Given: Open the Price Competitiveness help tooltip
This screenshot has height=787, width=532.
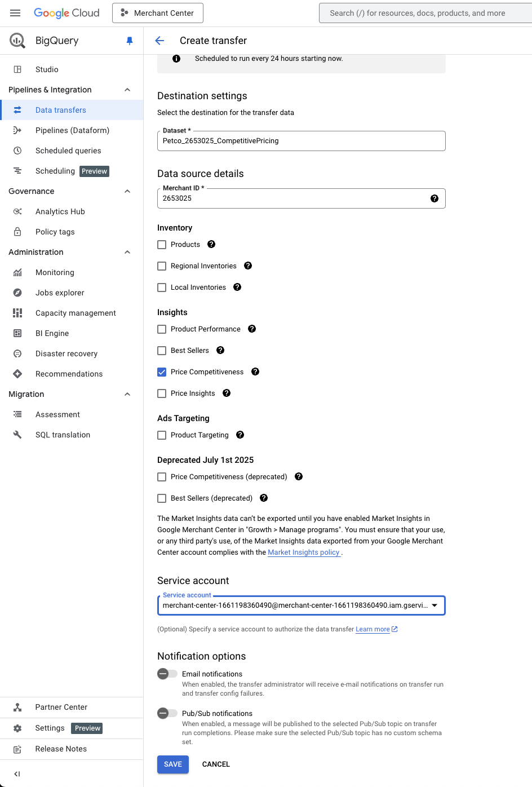Looking at the screenshot, I should point(255,372).
